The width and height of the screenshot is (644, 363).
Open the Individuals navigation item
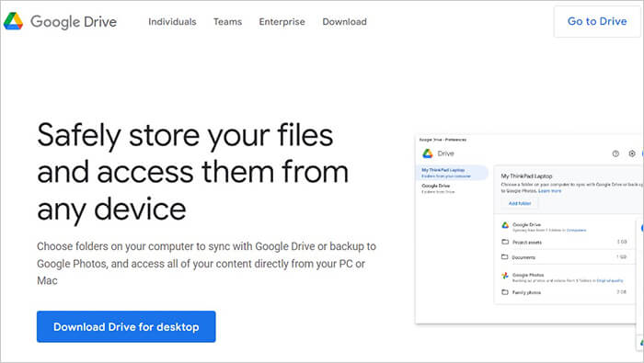click(x=172, y=22)
